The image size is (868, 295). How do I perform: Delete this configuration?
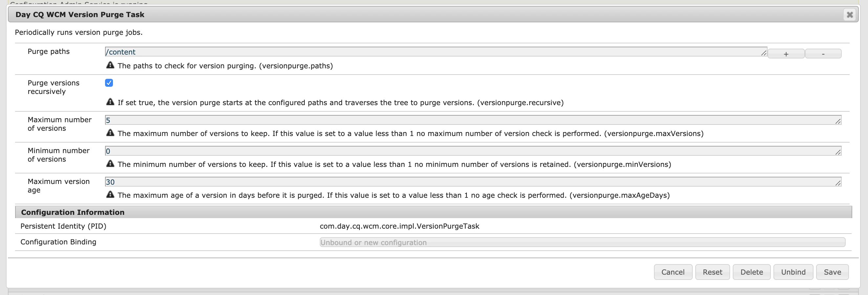751,272
